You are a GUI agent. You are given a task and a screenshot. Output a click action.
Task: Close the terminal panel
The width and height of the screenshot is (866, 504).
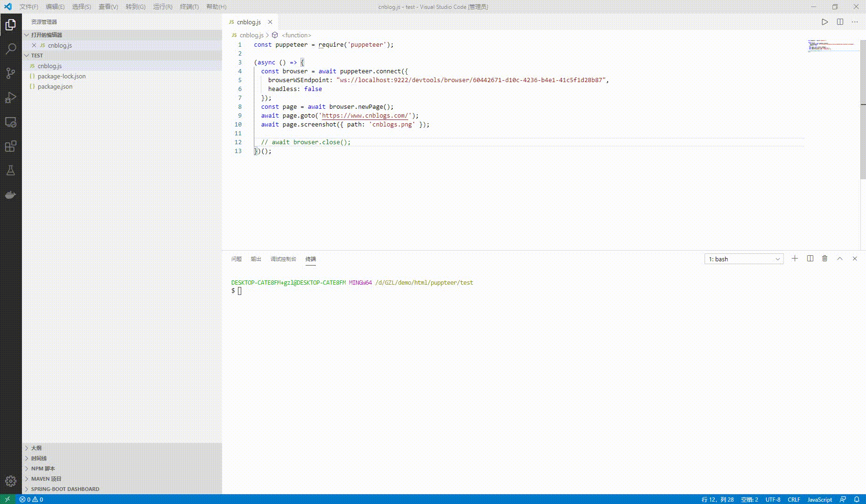[x=855, y=259]
